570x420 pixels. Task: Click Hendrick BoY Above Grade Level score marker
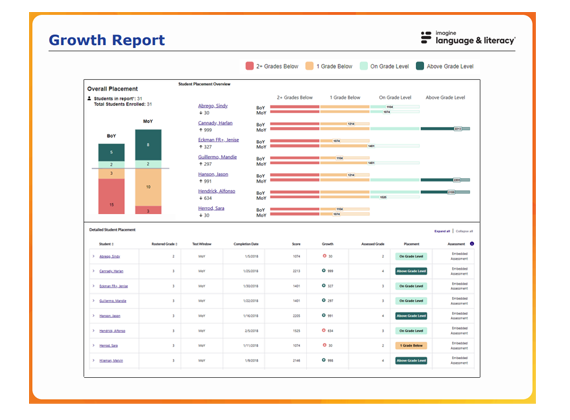(451, 192)
